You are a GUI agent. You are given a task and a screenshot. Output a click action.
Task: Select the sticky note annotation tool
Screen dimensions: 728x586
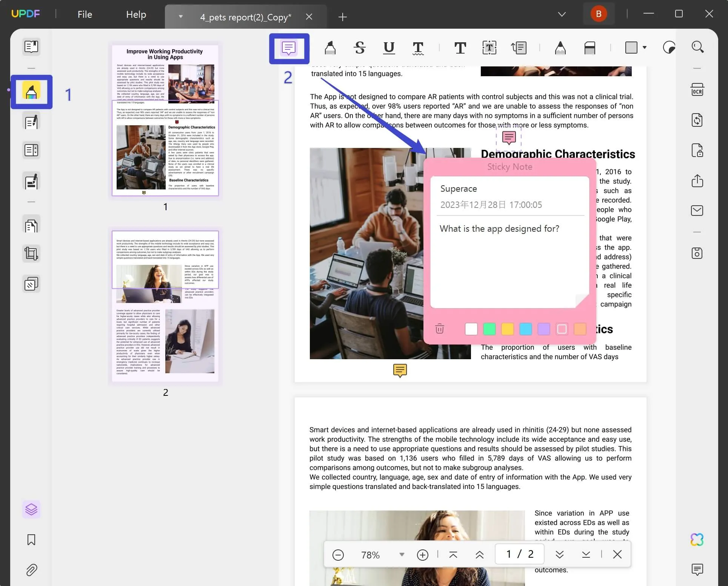289,48
